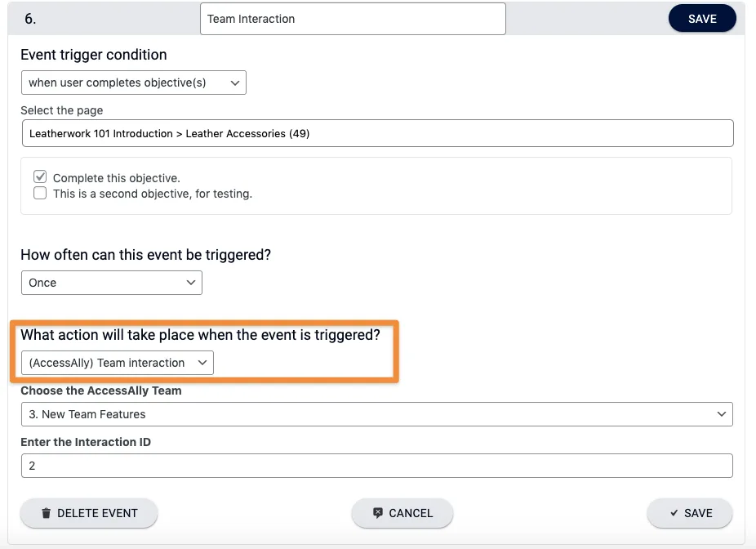Click the checkmark icon beside bottom SAVE

[674, 513]
